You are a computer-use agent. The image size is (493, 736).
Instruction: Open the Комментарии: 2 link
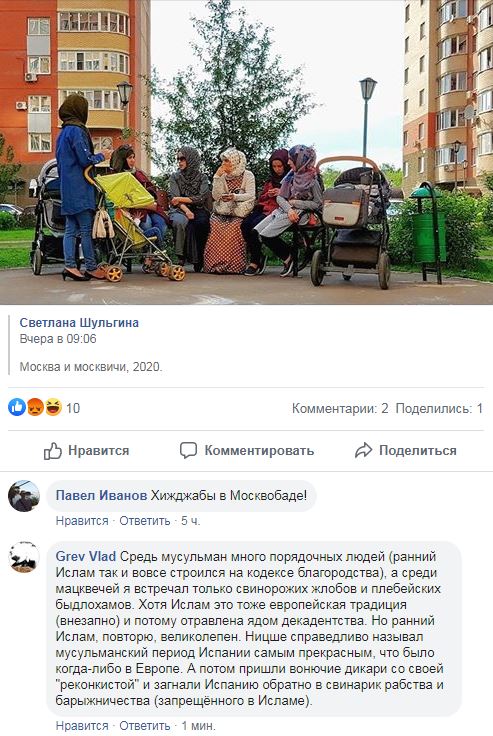click(x=340, y=408)
